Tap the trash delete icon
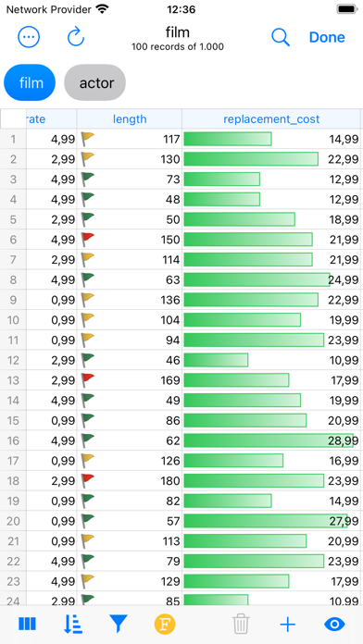This screenshot has width=363, height=644. tap(242, 625)
